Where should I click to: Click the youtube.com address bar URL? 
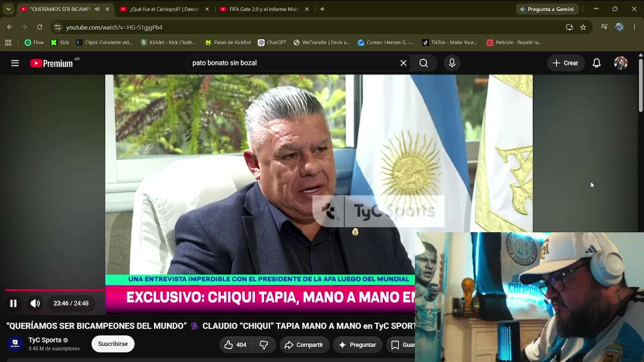(114, 27)
